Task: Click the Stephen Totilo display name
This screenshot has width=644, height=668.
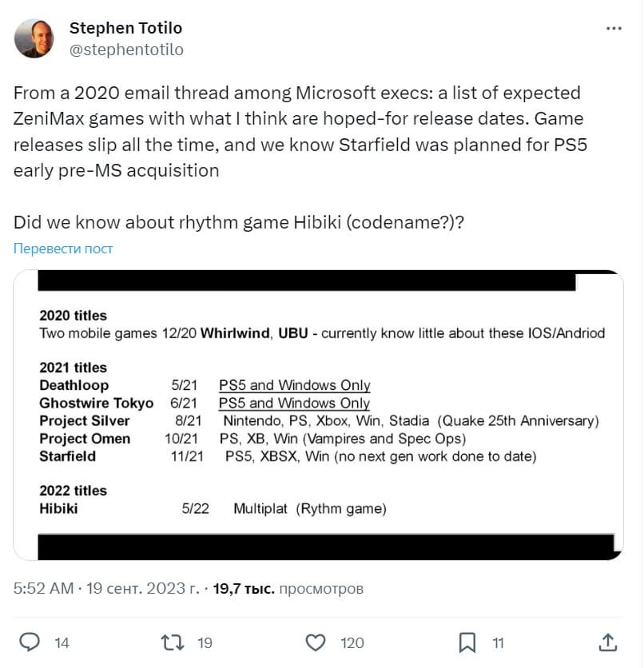Action: [x=125, y=28]
